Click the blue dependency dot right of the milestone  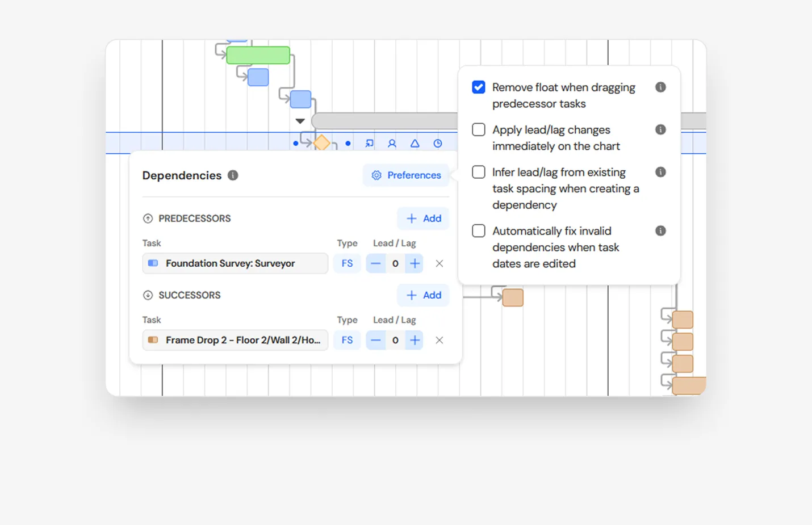click(x=348, y=144)
